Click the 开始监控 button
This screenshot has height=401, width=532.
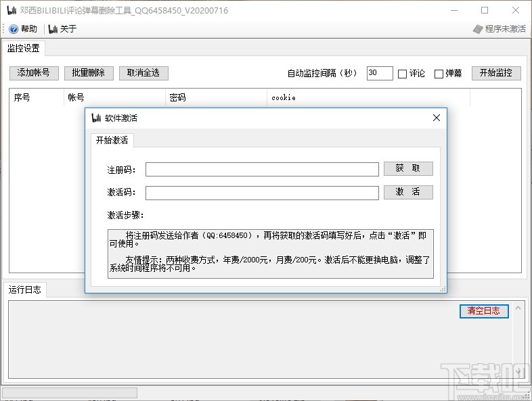point(496,73)
